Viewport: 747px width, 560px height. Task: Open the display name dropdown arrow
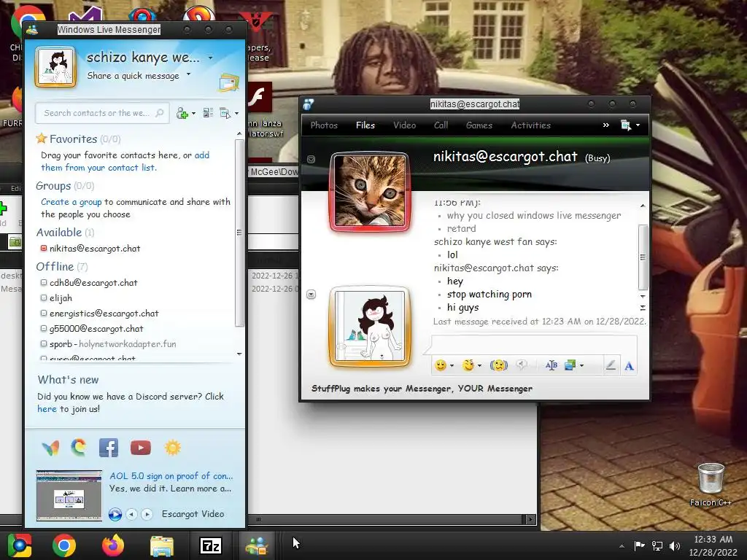pyautogui.click(x=210, y=58)
